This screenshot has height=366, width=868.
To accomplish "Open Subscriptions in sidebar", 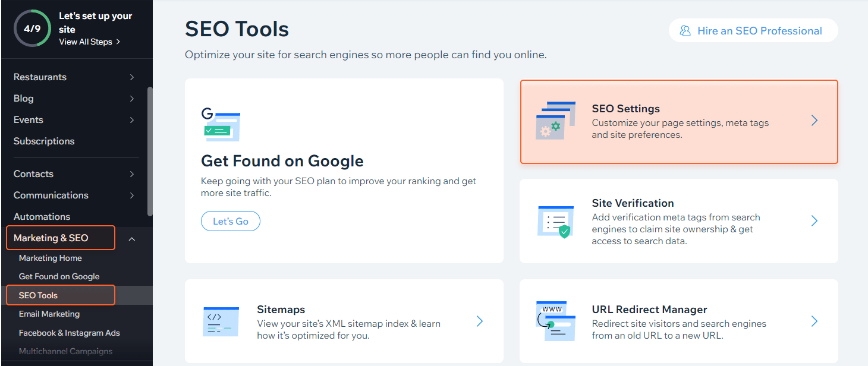I will [x=44, y=141].
